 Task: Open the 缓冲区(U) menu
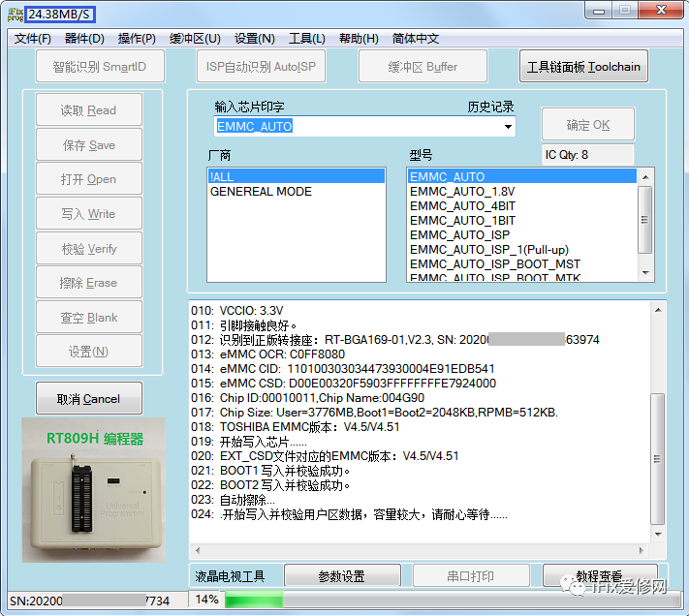pyautogui.click(x=195, y=39)
